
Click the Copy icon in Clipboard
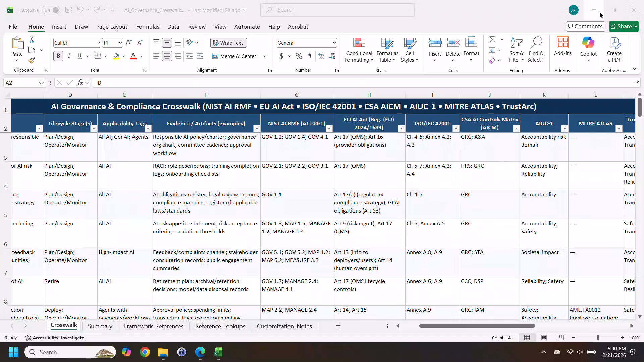point(32,50)
